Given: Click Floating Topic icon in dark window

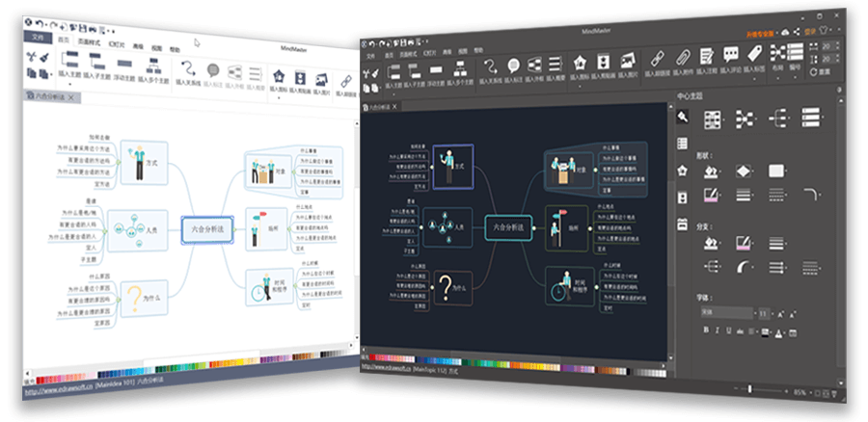Looking at the screenshot, I should tap(436, 69).
